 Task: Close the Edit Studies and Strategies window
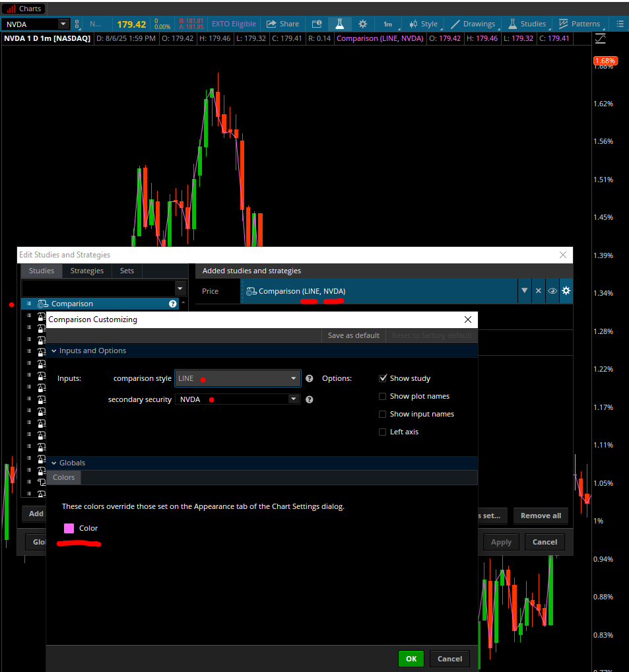click(x=563, y=255)
